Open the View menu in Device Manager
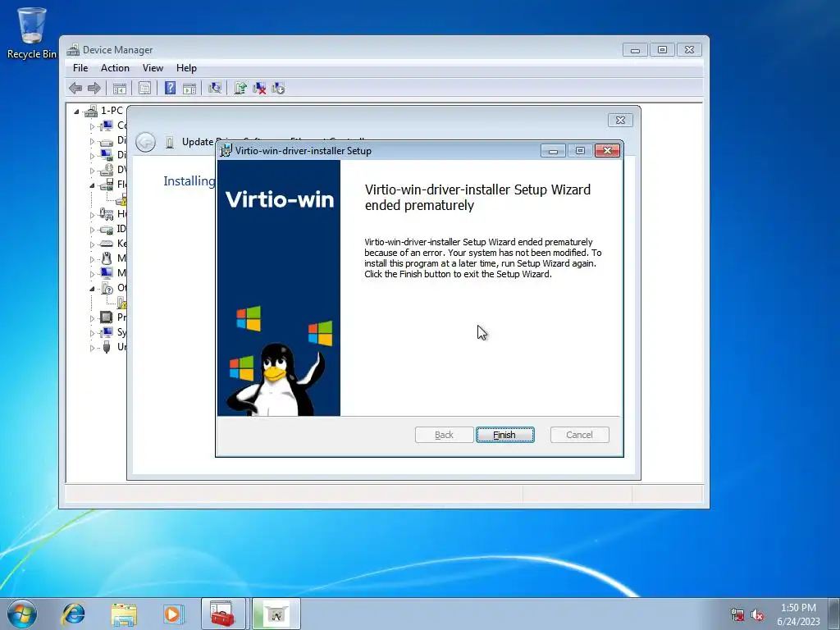The height and width of the screenshot is (630, 840). pyautogui.click(x=153, y=68)
